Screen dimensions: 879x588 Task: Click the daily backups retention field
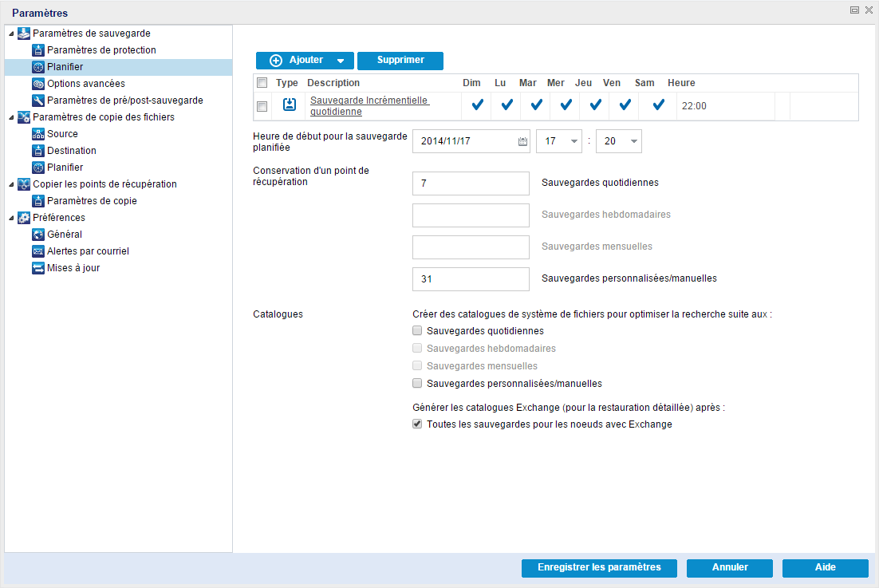click(471, 184)
